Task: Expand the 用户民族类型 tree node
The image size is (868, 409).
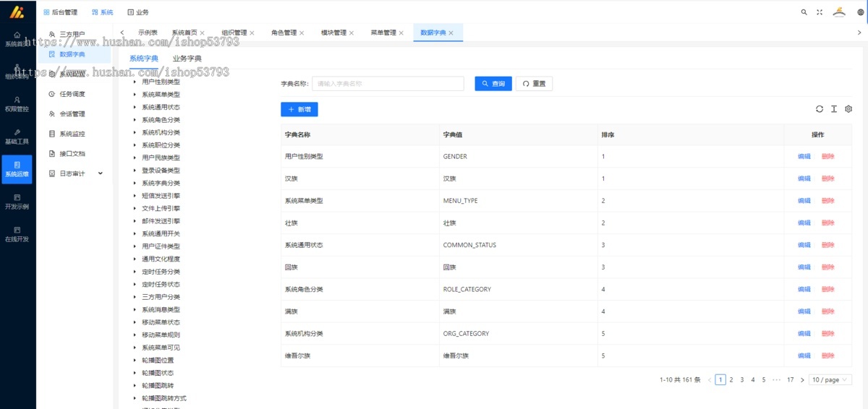Action: (135, 158)
